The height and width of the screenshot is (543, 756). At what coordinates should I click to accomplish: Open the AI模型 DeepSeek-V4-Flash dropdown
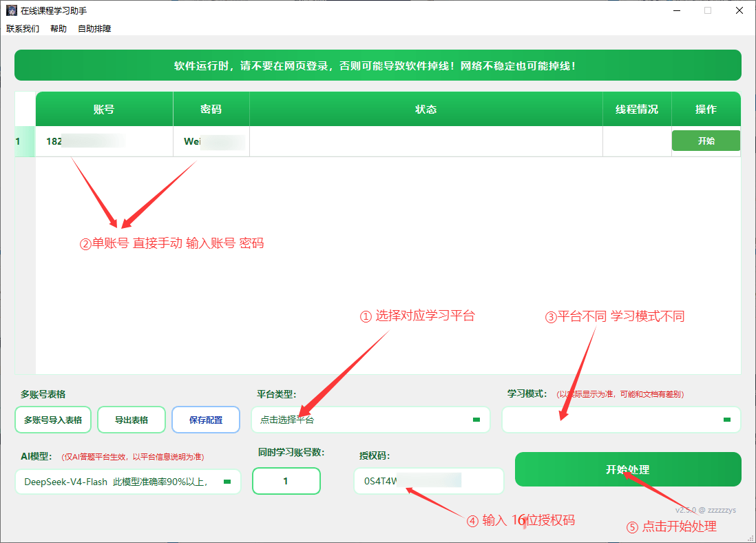pyautogui.click(x=128, y=482)
